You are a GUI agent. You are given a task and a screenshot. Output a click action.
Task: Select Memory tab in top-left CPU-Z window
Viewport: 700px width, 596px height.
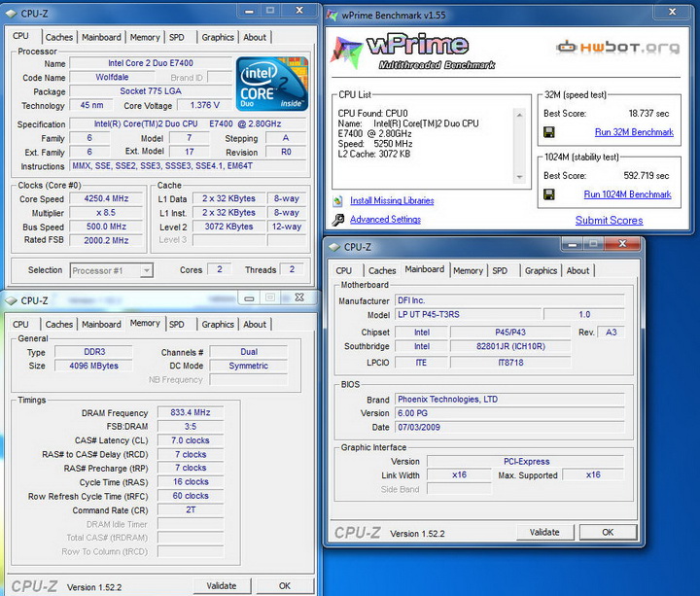tap(145, 38)
